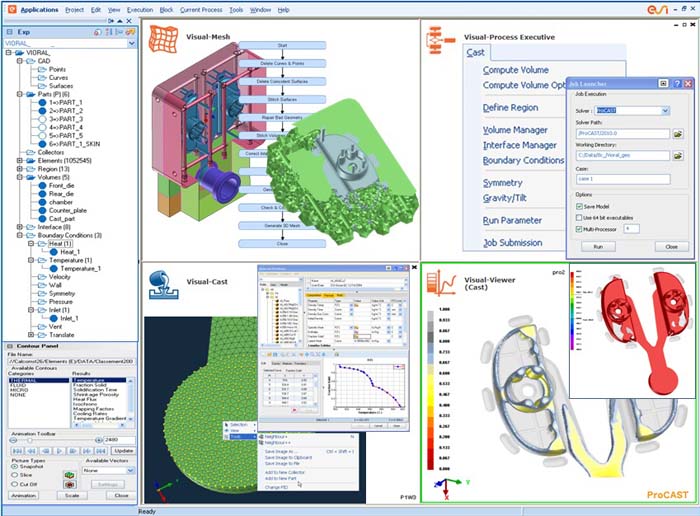This screenshot has height=516, width=700.
Task: Open the Applications menu
Action: click(39, 9)
